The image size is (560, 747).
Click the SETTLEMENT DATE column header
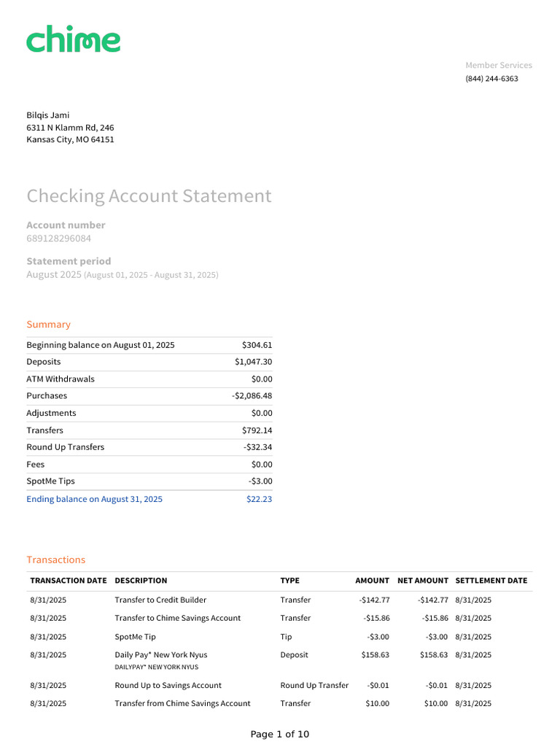click(491, 581)
